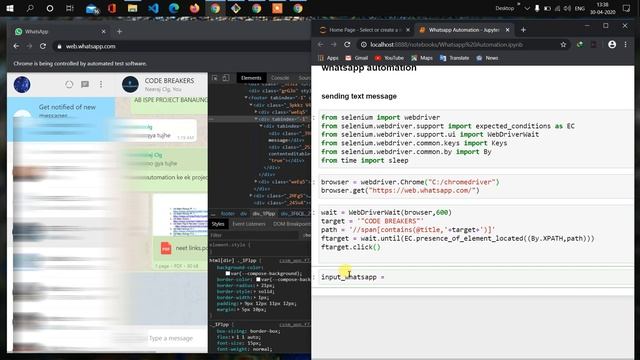Open Windows notification center
The height and width of the screenshot is (360, 640).
(x=627, y=9)
